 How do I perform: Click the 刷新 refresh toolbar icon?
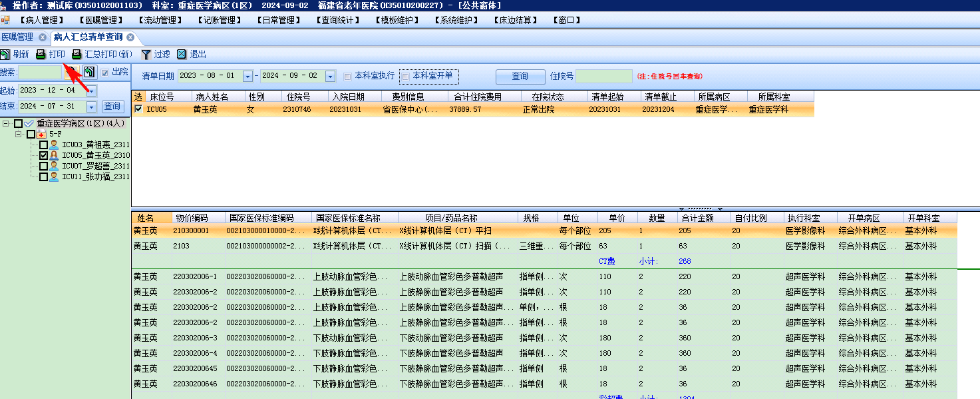pyautogui.click(x=5, y=55)
